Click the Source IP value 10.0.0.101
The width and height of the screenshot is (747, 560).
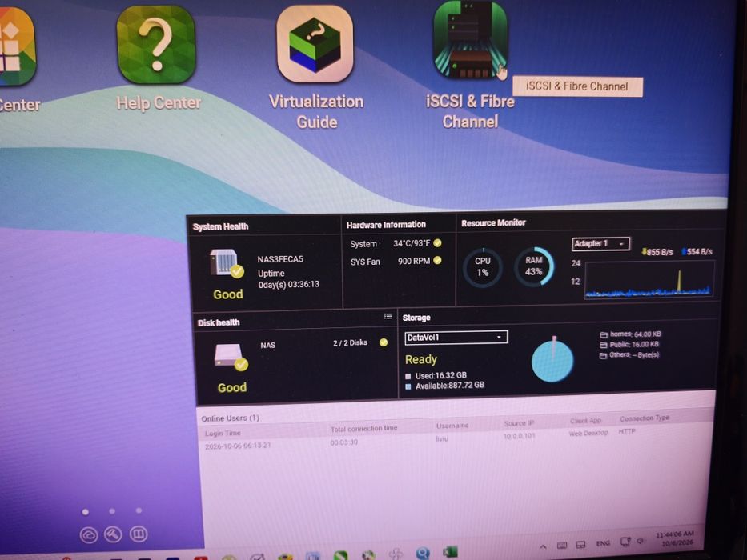(520, 436)
